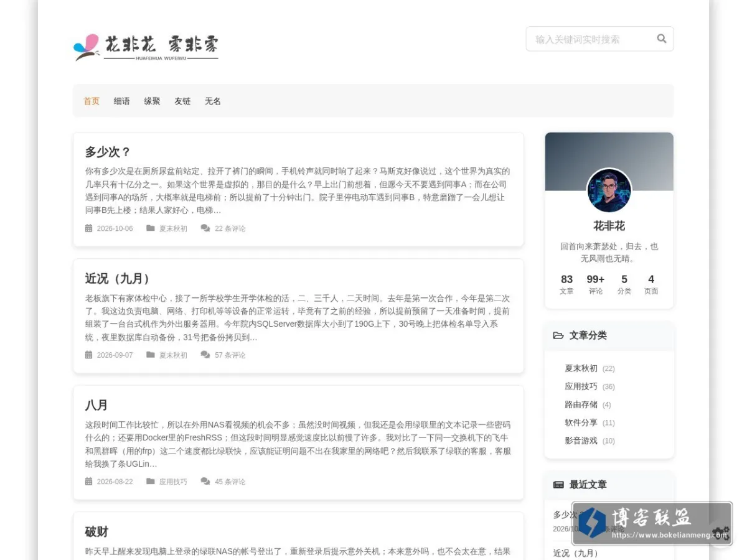Screen dimensions: 747x560
Task: Click folder icon in 多少次？ post meta
Action: 151,228
